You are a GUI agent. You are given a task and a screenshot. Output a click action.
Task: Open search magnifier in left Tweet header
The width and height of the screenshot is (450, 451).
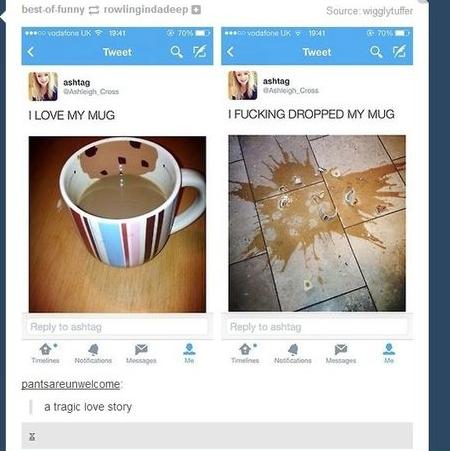pos(176,52)
